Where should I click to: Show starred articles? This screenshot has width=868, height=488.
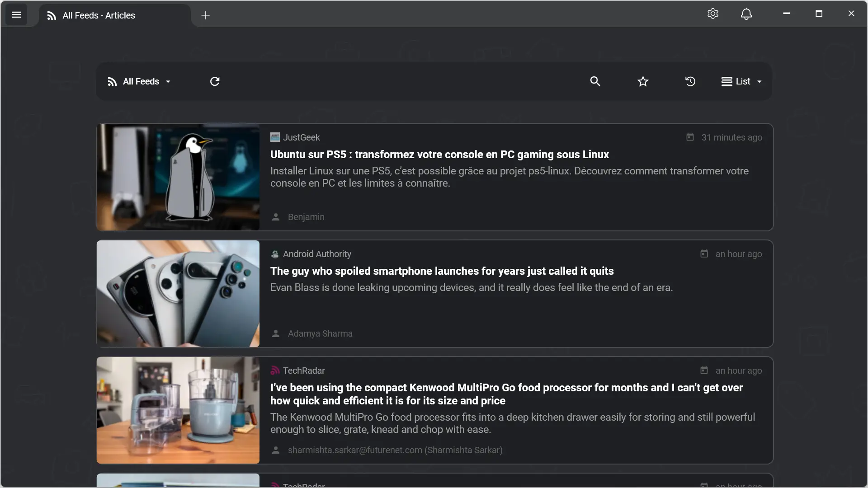[x=643, y=81]
